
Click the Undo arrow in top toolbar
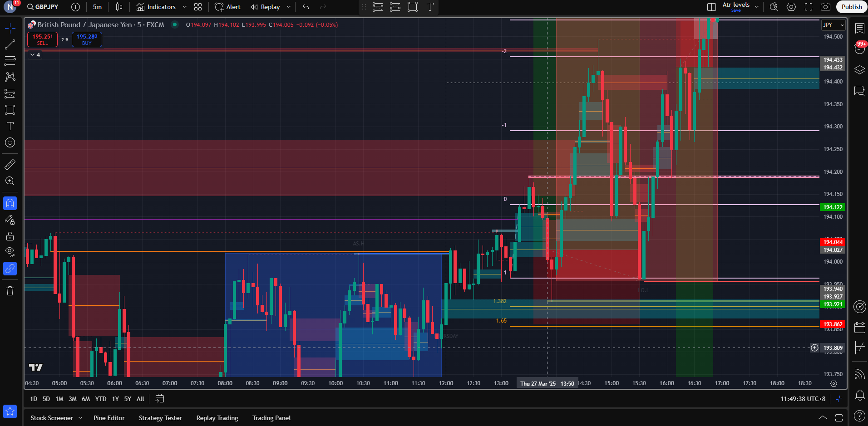(306, 7)
